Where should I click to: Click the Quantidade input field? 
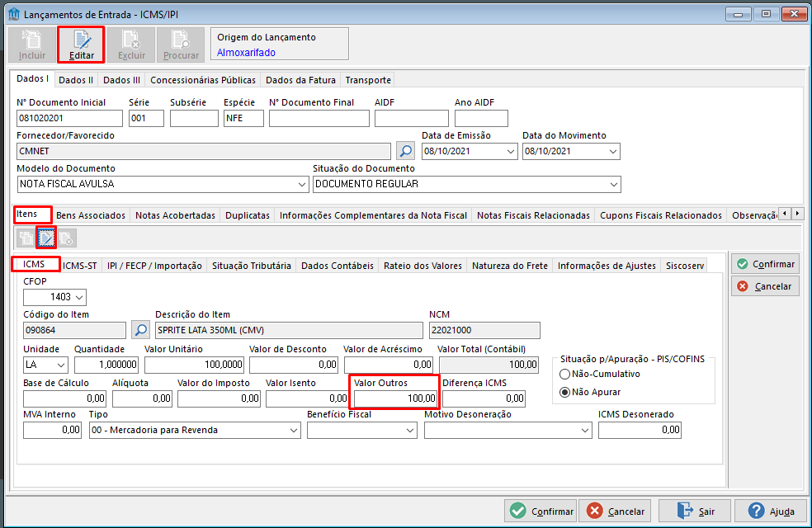[x=106, y=365]
